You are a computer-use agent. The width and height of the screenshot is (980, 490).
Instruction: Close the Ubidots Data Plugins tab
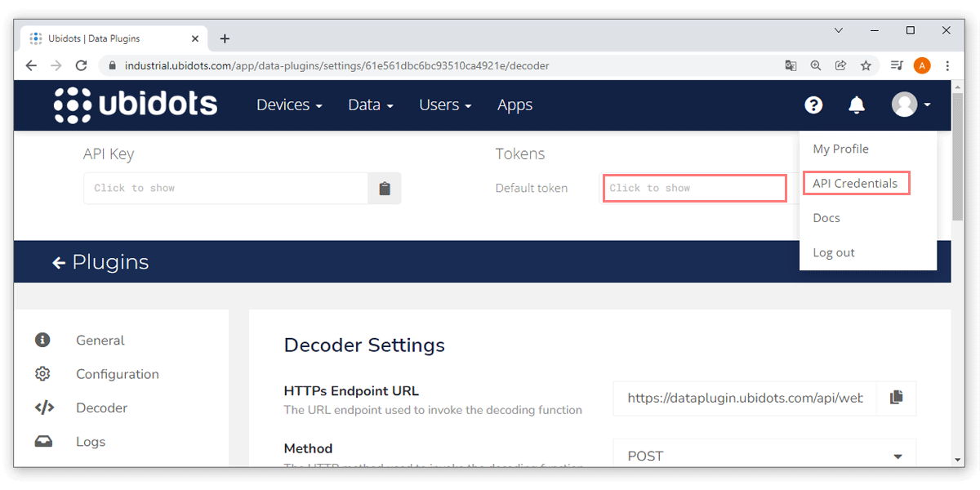pos(195,38)
